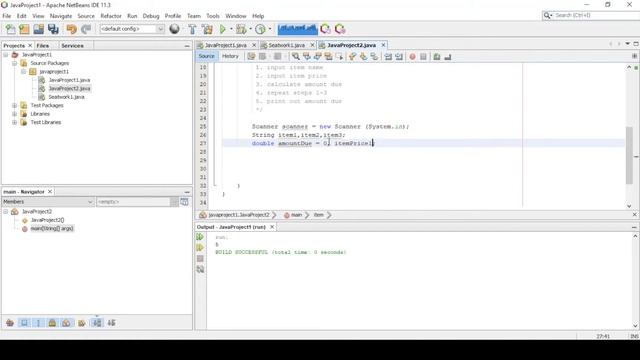Toggle show fields filter in Navigator bottom bar

[24, 323]
